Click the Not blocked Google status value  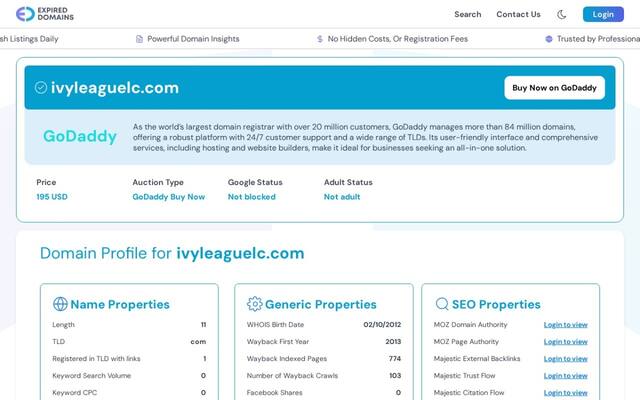tap(251, 197)
